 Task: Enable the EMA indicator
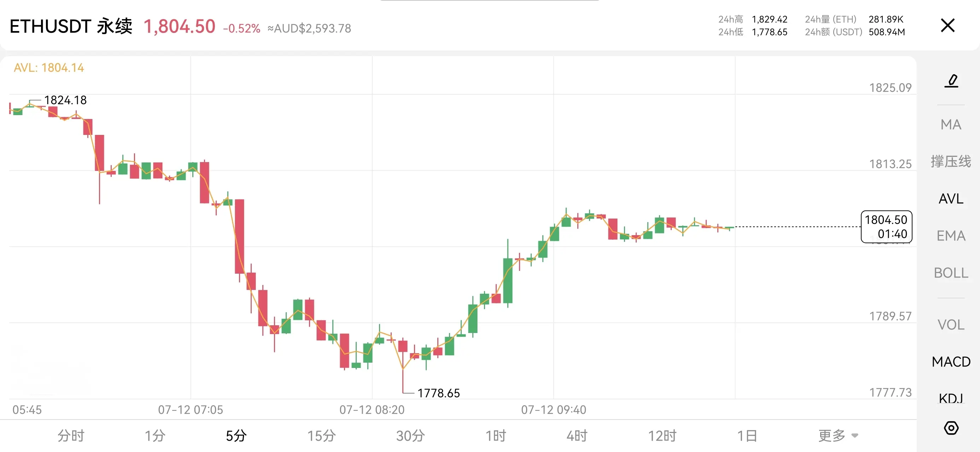coord(951,236)
